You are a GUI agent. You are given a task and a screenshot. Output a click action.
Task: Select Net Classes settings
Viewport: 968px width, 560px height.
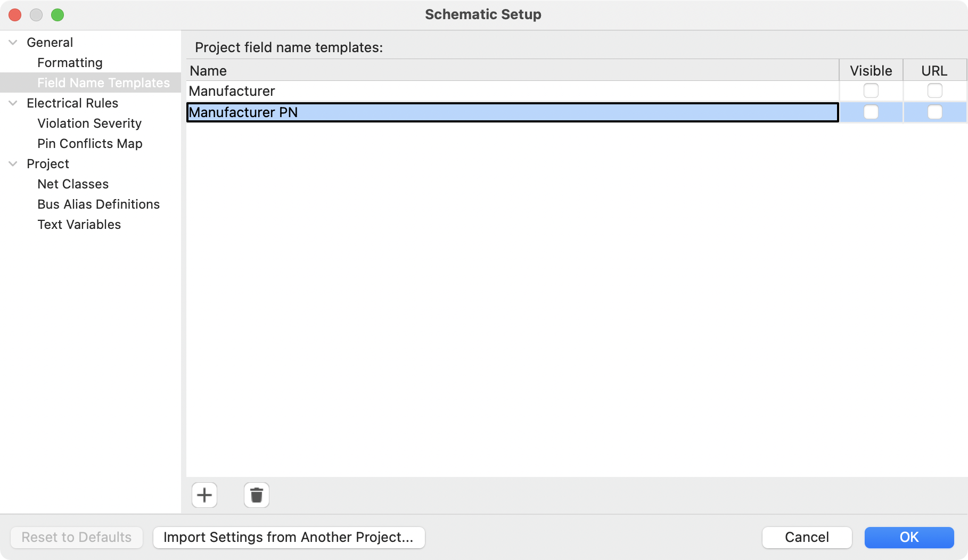coord(72,184)
